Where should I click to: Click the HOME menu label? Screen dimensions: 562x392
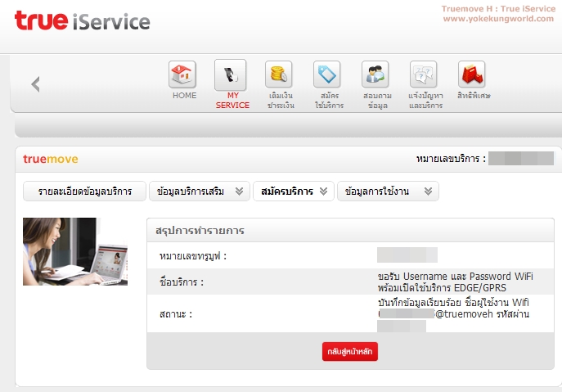pyautogui.click(x=185, y=96)
